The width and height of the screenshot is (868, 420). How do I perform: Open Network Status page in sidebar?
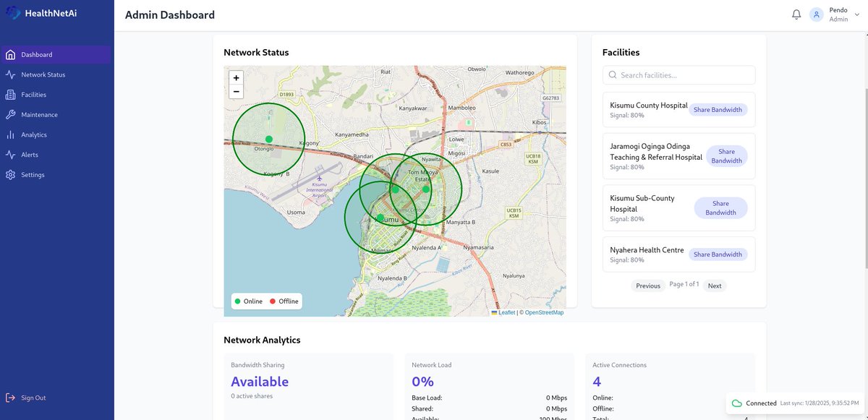[x=57, y=74]
